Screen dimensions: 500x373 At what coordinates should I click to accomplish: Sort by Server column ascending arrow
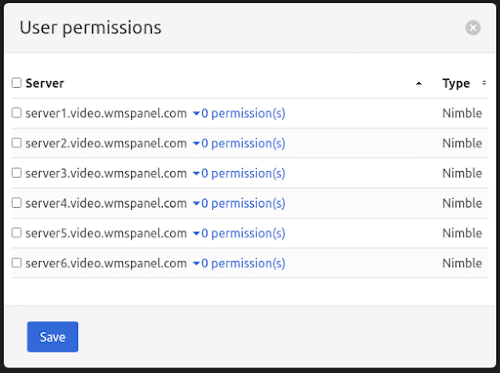419,84
